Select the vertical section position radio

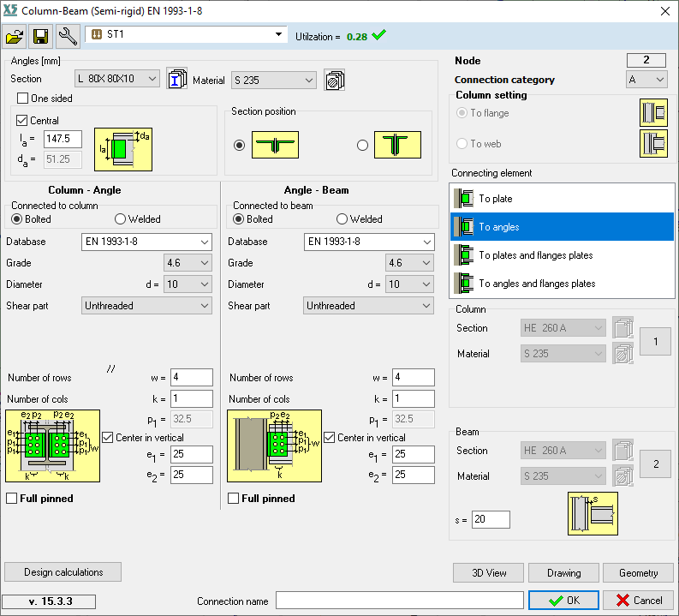362,145
